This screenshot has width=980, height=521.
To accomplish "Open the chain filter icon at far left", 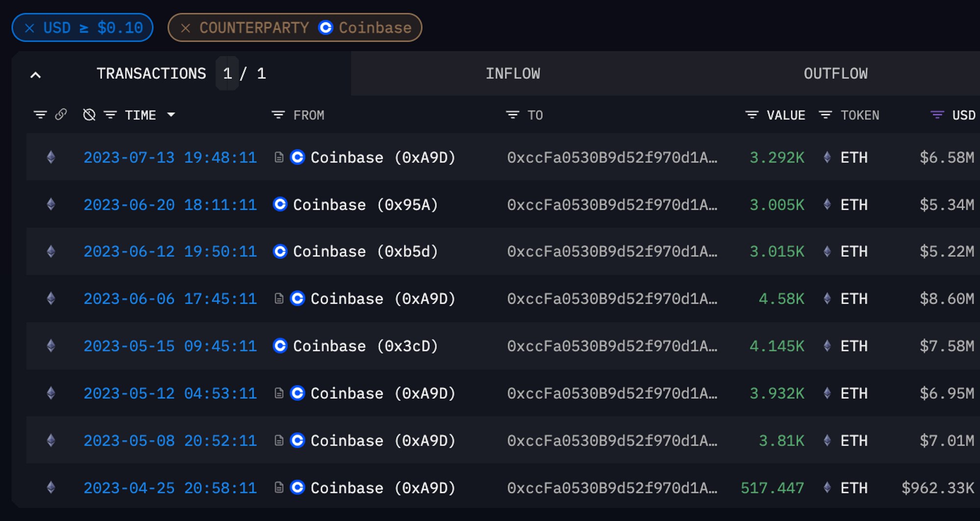I will [40, 115].
